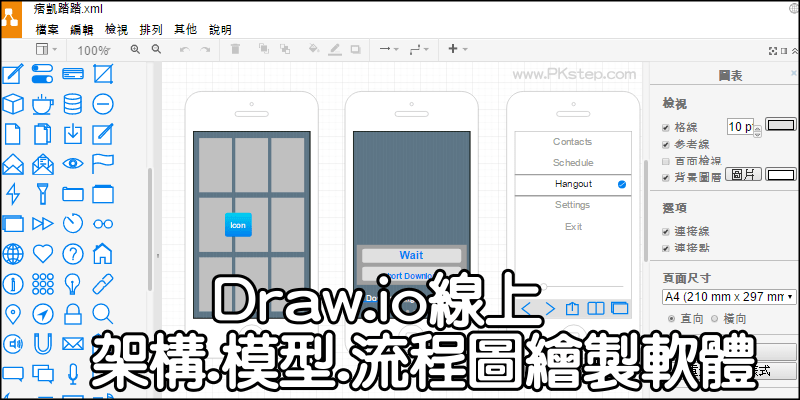Toggle the 連接線 checkbox

pos(665,231)
